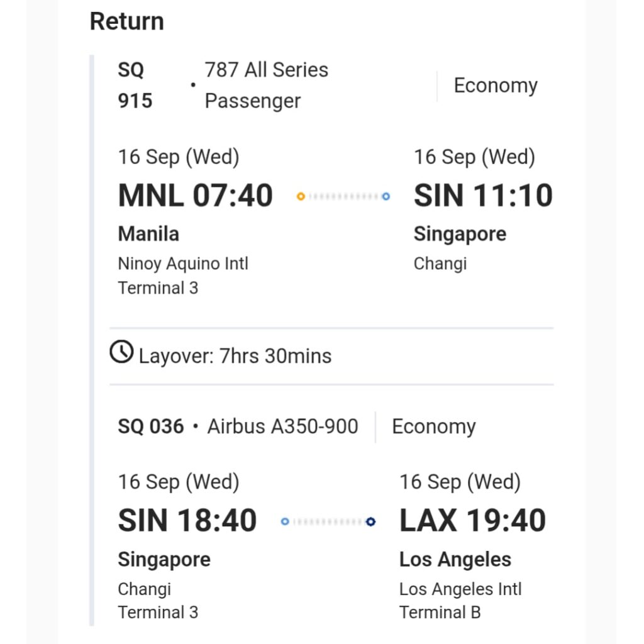
Task: Click the dotted route line after SIN 18:40
Action: [328, 521]
